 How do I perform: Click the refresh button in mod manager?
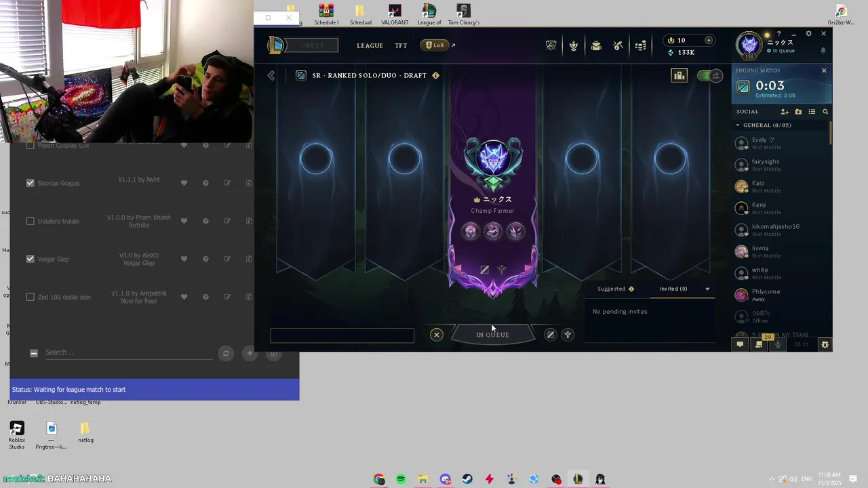coord(226,353)
